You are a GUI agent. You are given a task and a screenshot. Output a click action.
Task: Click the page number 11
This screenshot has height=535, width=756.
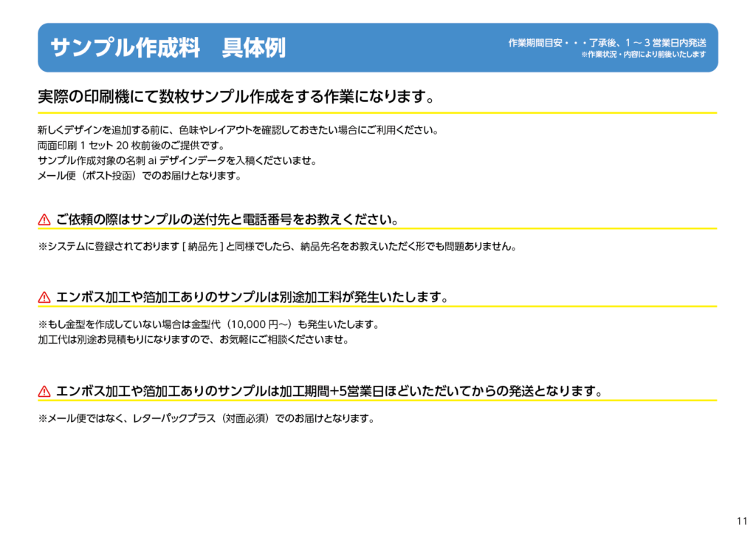click(x=741, y=518)
